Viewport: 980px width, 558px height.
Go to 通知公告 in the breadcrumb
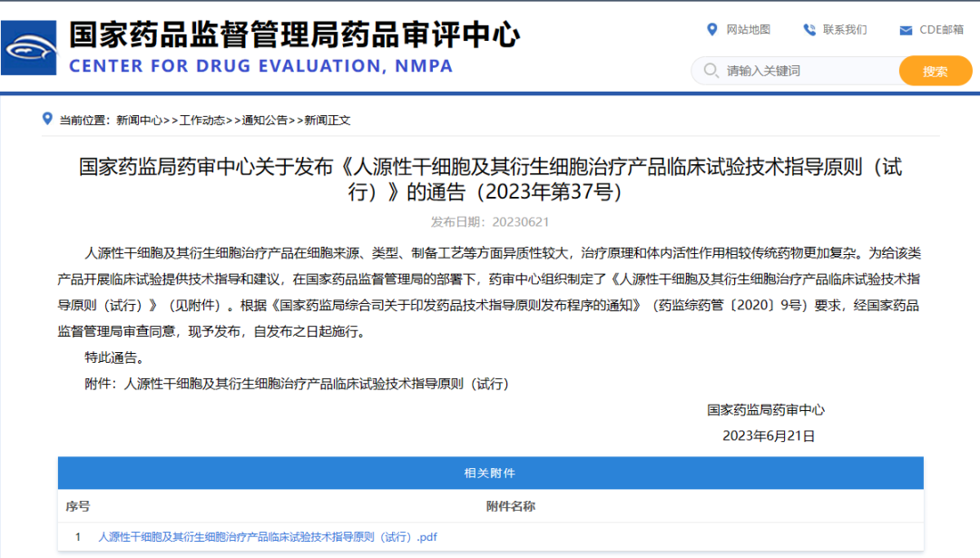264,120
